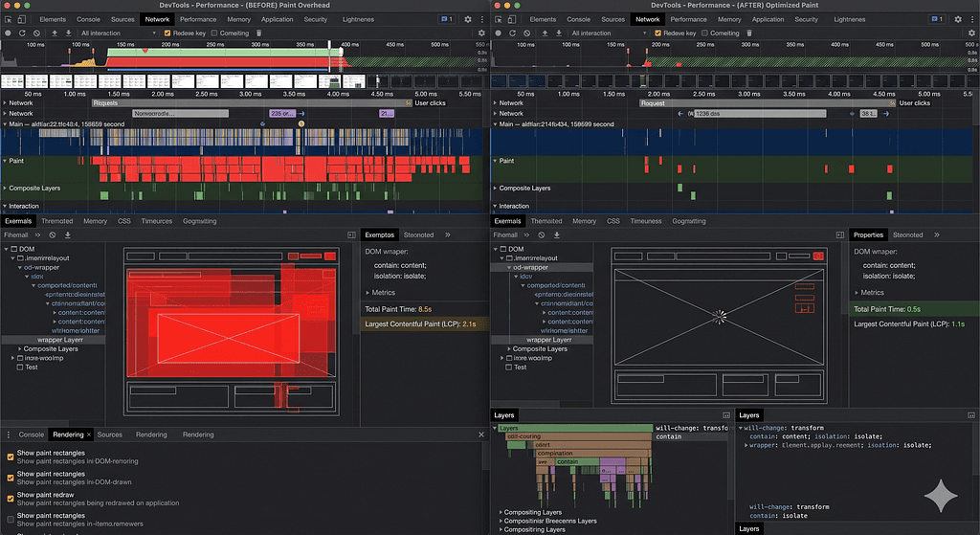
Task: Select first screenshot thumbnail in left filmstrip
Action: (12, 81)
